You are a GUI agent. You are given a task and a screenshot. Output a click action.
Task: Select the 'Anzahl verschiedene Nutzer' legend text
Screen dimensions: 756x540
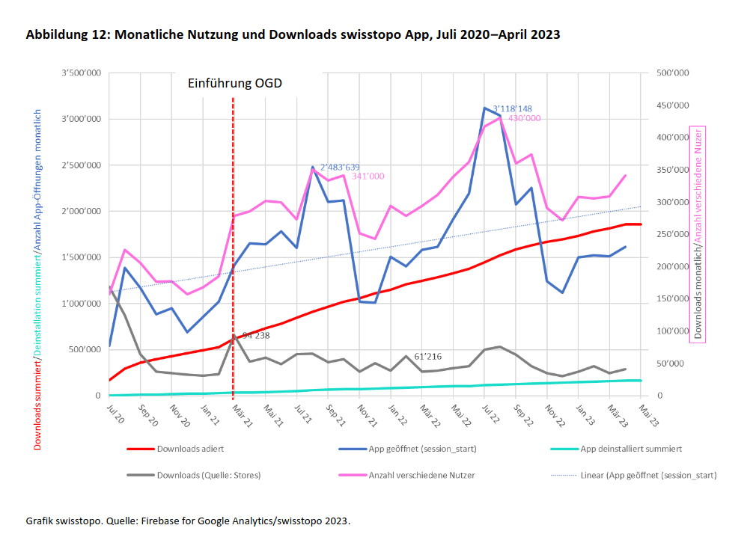click(422, 476)
